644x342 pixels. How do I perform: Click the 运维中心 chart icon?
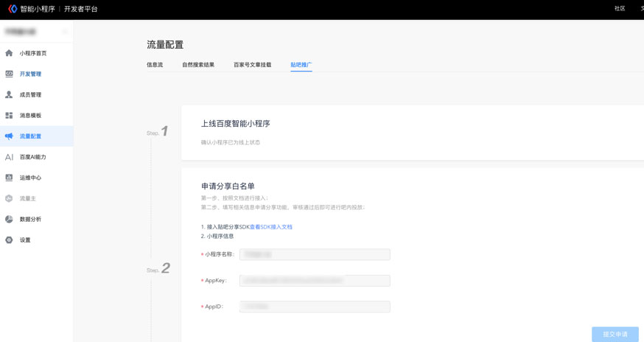9,178
